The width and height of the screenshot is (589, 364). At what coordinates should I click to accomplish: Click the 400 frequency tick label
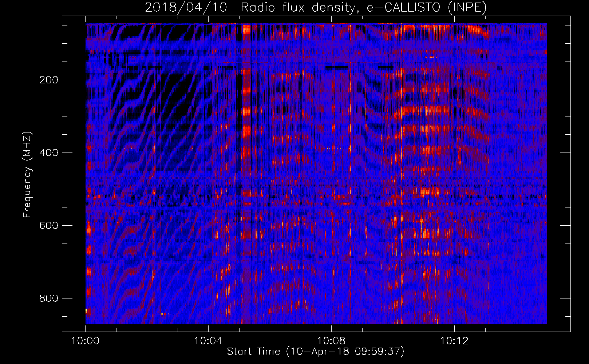(48, 153)
